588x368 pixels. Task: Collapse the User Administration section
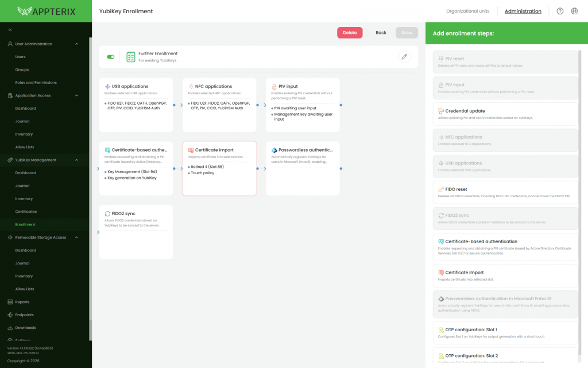(x=76, y=44)
